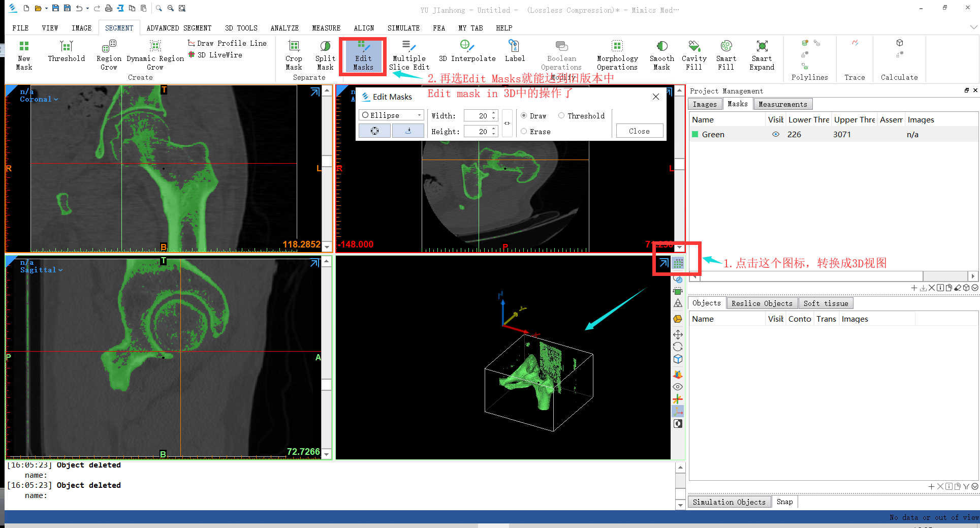Click the rotate view icon in 3D toolbar
This screenshot has height=528, width=980.
678,347
